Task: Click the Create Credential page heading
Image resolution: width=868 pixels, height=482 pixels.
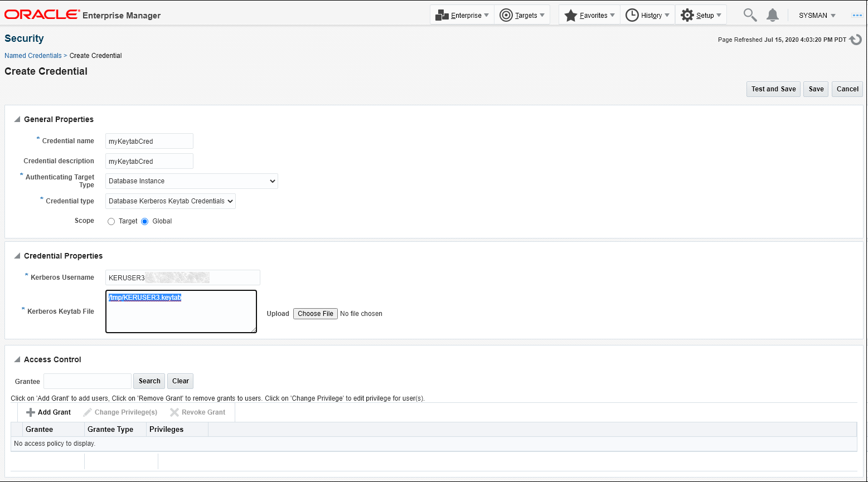Action: click(x=46, y=71)
